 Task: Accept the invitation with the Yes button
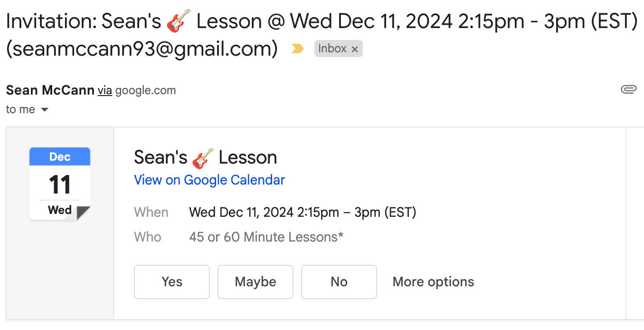click(172, 282)
